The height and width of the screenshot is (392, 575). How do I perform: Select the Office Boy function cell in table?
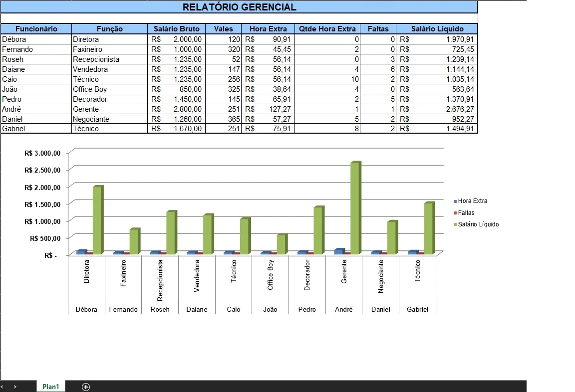110,89
